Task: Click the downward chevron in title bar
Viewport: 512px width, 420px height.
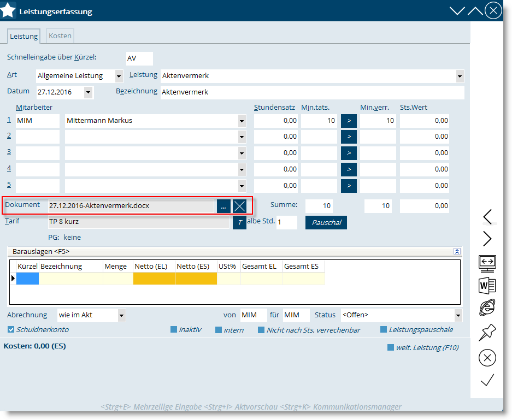Action: click(x=457, y=11)
